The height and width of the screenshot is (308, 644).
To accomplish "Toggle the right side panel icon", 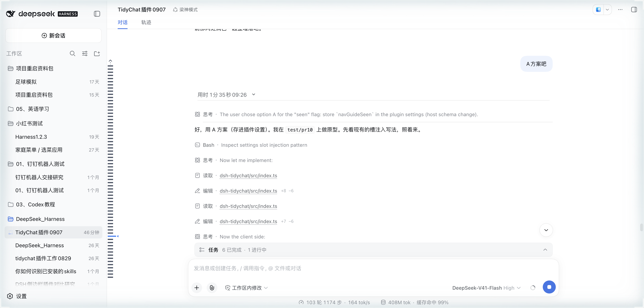I will pyautogui.click(x=634, y=10).
